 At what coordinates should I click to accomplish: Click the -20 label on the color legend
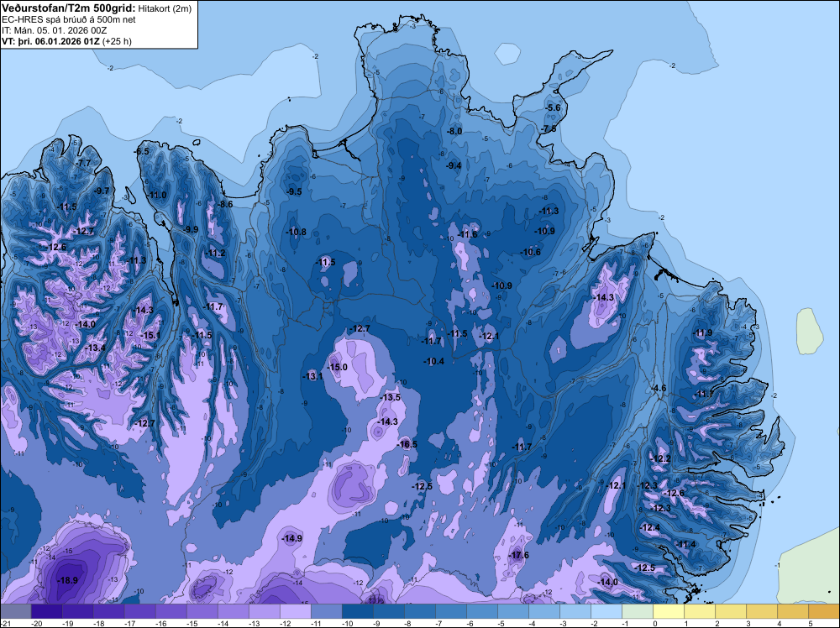pyautogui.click(x=36, y=623)
